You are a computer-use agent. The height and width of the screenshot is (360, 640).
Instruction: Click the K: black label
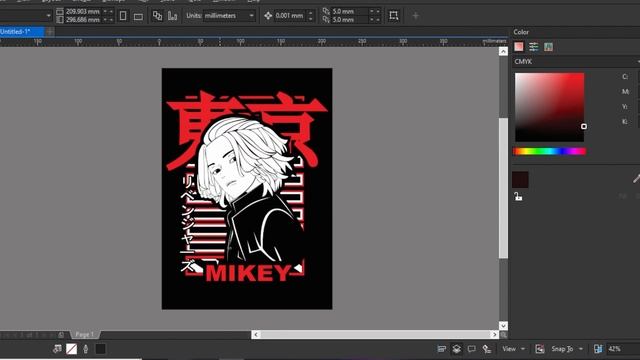pos(625,122)
